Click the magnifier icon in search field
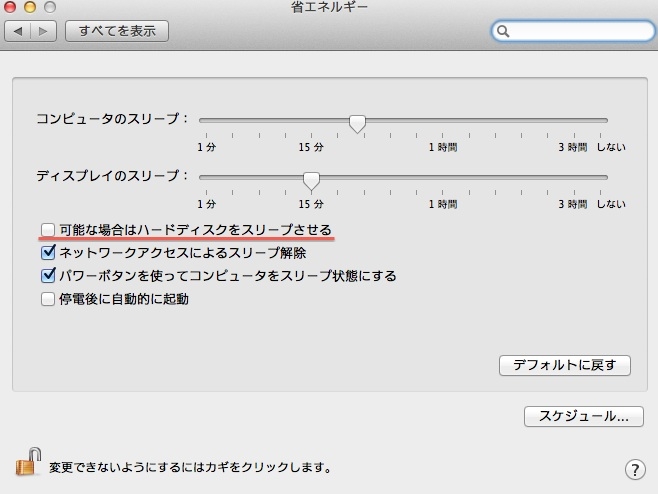This screenshot has width=658, height=494. pyautogui.click(x=503, y=31)
